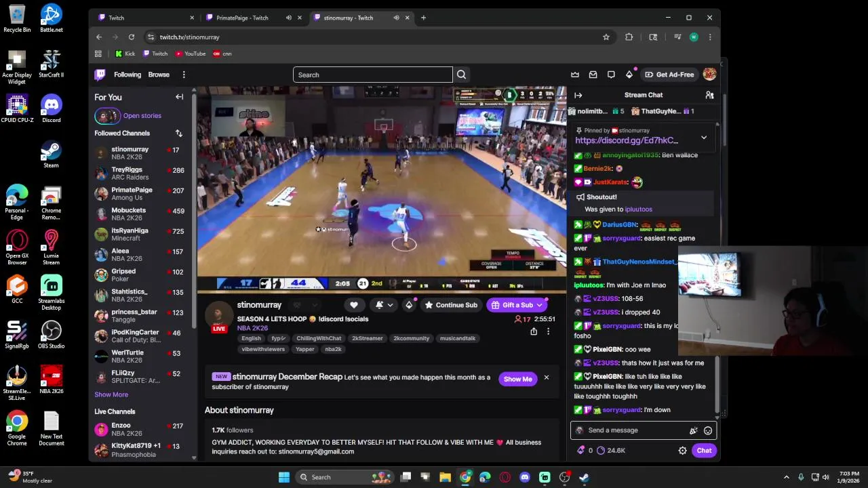Open the Chrome profile avatar menu
The width and height of the screenshot is (868, 488).
point(694,37)
